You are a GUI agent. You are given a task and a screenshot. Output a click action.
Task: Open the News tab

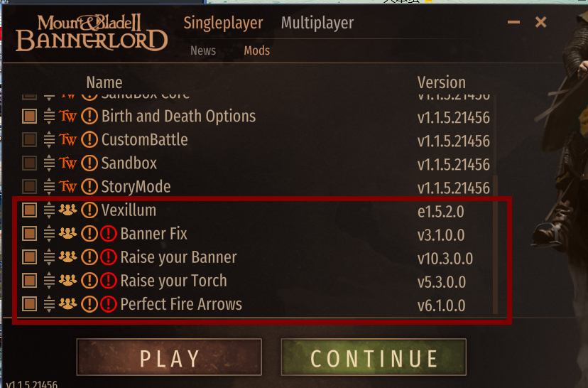(x=203, y=50)
